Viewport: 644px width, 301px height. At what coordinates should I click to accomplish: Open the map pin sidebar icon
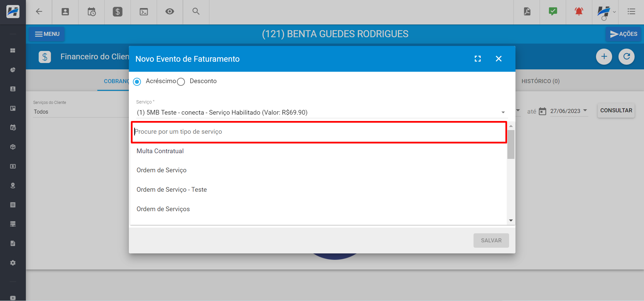coord(13,185)
